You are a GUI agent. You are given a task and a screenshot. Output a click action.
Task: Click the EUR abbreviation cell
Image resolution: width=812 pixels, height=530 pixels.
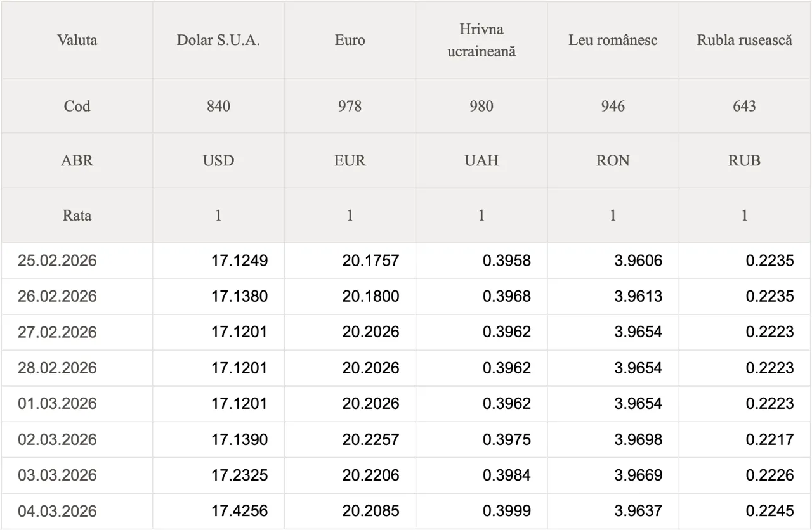coord(350,160)
